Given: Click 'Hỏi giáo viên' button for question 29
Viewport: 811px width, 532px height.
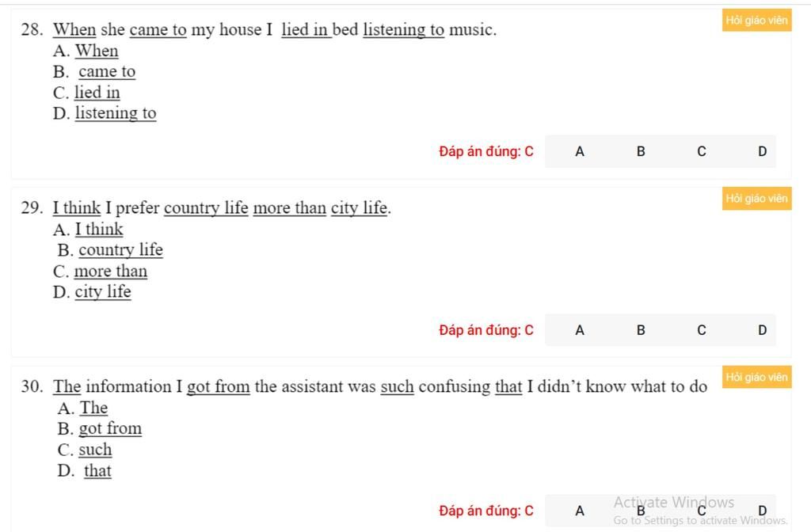Looking at the screenshot, I should (x=756, y=199).
